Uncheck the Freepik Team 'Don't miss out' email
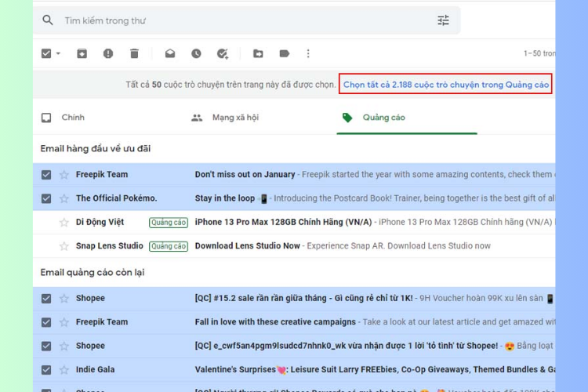The height and width of the screenshot is (392, 588). coord(46,175)
